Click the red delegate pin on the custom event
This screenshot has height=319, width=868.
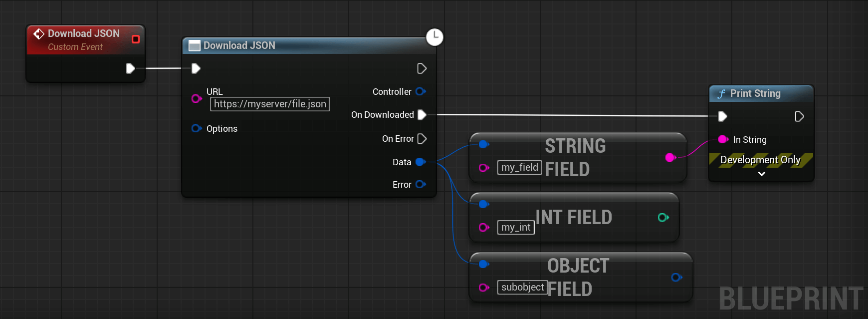click(x=135, y=39)
